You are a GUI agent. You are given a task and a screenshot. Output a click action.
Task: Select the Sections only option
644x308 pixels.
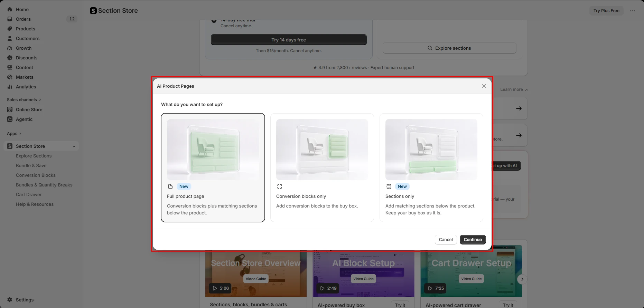pos(431,167)
